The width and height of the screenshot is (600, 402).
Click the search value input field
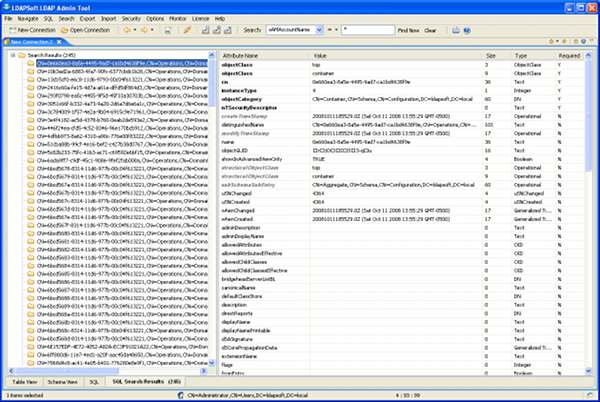click(x=368, y=30)
